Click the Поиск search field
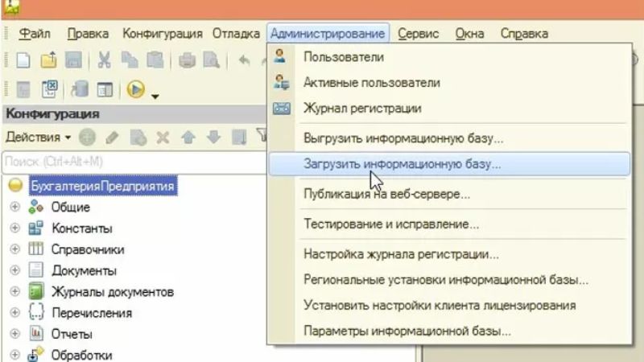 (134, 162)
